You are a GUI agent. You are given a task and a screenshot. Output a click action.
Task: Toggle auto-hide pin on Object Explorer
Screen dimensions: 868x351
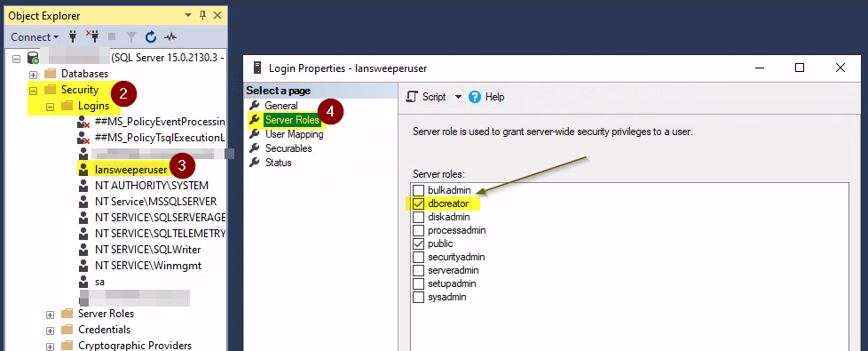point(202,15)
